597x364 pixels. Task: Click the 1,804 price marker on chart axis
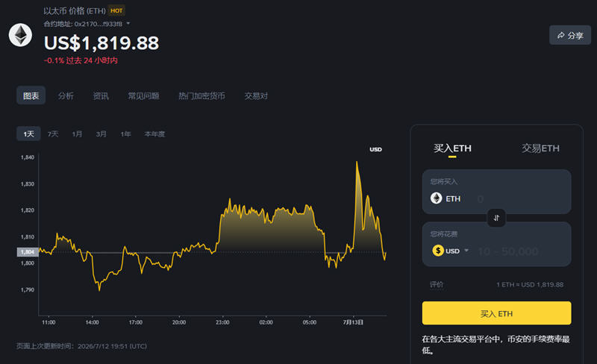(28, 252)
